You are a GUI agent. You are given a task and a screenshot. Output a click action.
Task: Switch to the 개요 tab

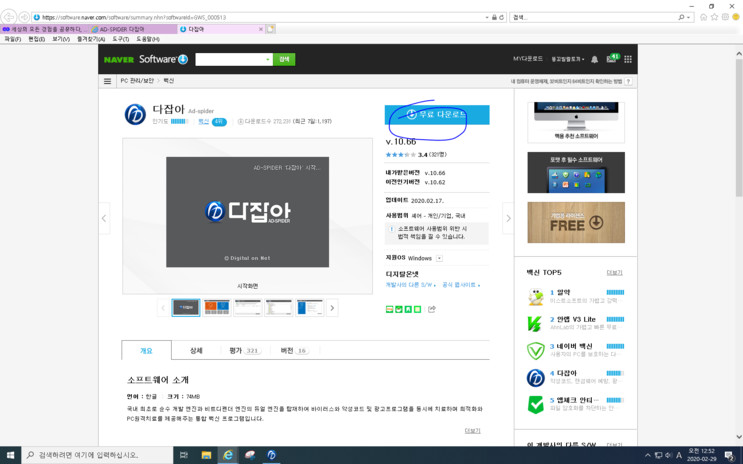(146, 351)
